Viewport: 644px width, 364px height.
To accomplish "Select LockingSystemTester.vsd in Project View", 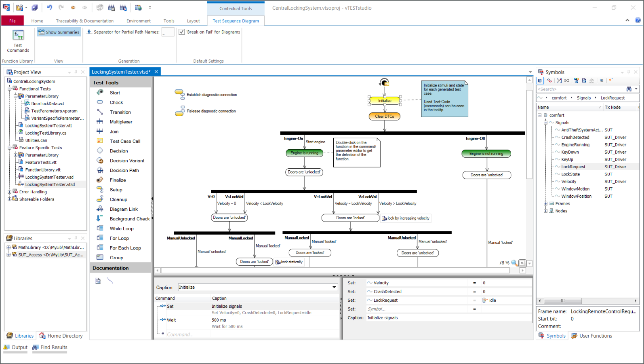I will click(x=49, y=177).
